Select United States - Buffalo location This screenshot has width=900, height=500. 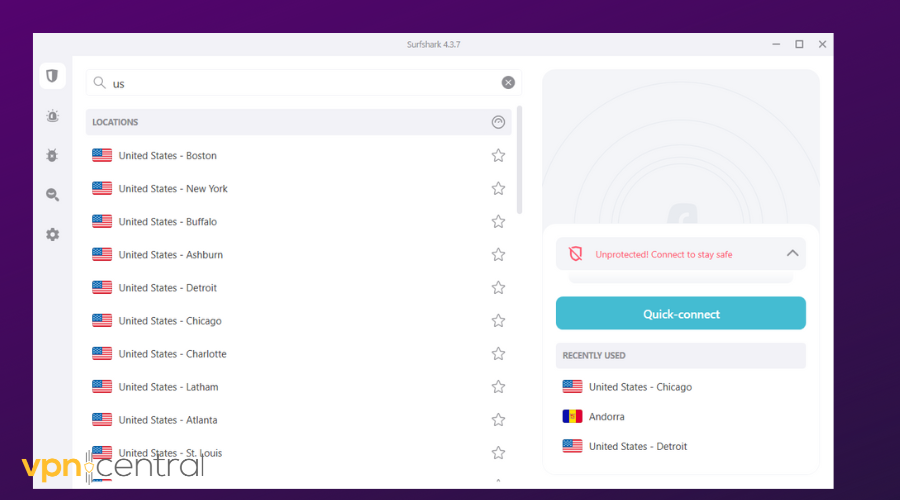298,222
